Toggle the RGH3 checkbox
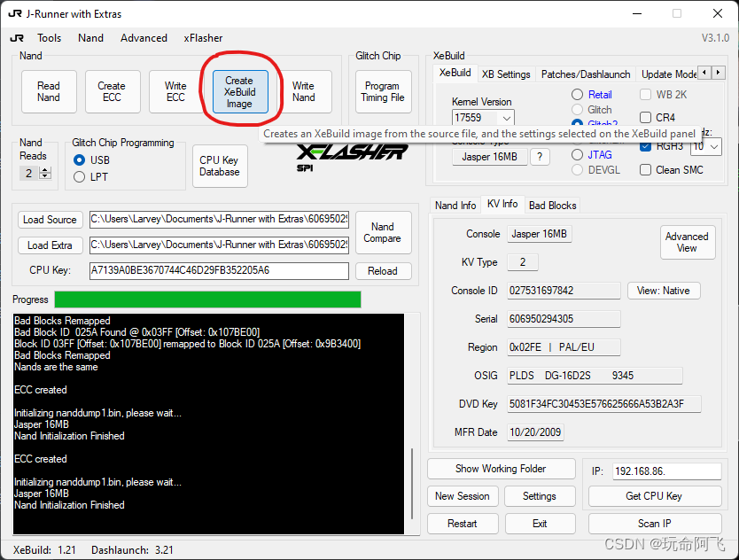 646,146
